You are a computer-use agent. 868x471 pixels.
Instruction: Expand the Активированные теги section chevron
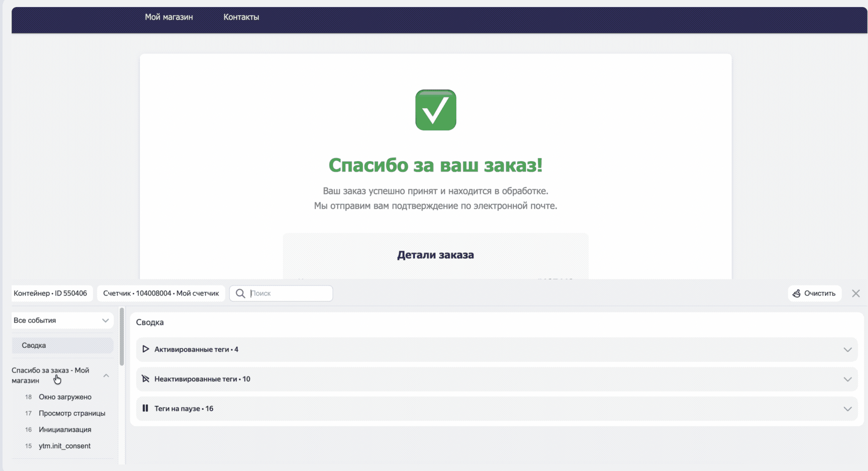847,350
